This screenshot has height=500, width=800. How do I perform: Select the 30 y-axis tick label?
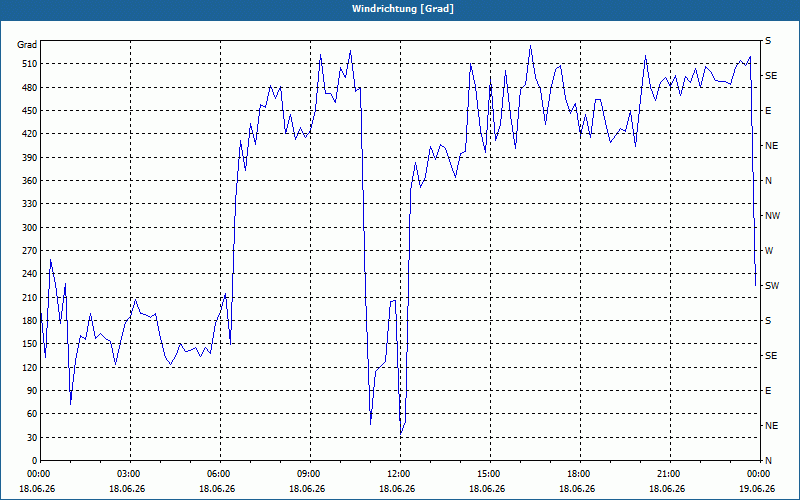[x=32, y=438]
